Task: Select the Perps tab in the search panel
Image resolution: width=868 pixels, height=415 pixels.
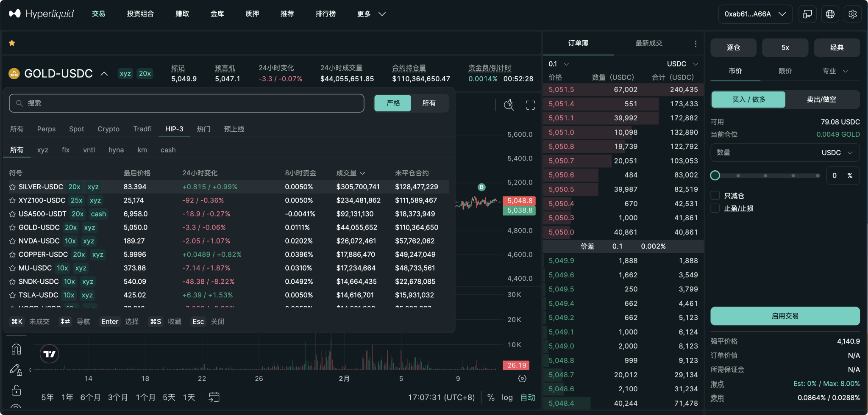Action: coord(46,129)
